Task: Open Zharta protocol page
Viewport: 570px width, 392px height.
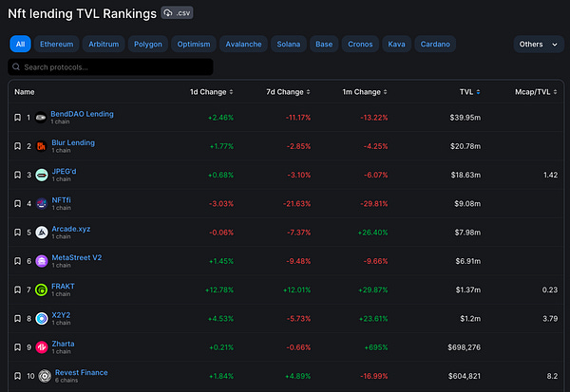Action: [x=63, y=344]
